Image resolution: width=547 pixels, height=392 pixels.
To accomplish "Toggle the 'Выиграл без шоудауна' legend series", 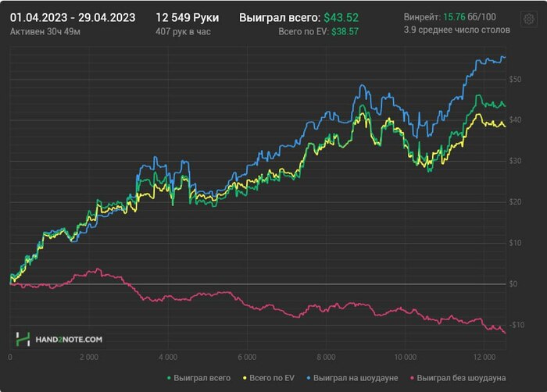I will click(458, 378).
